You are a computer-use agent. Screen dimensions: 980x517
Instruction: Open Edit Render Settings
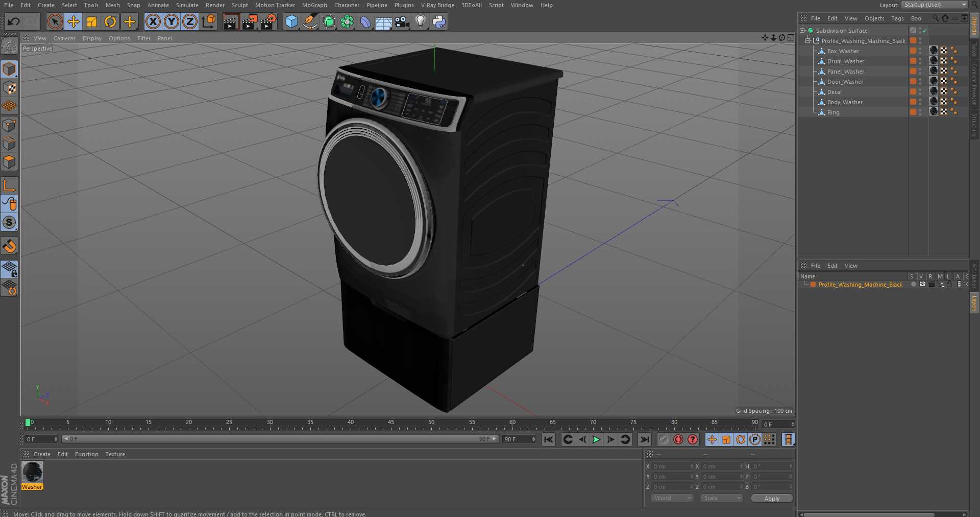coord(268,21)
